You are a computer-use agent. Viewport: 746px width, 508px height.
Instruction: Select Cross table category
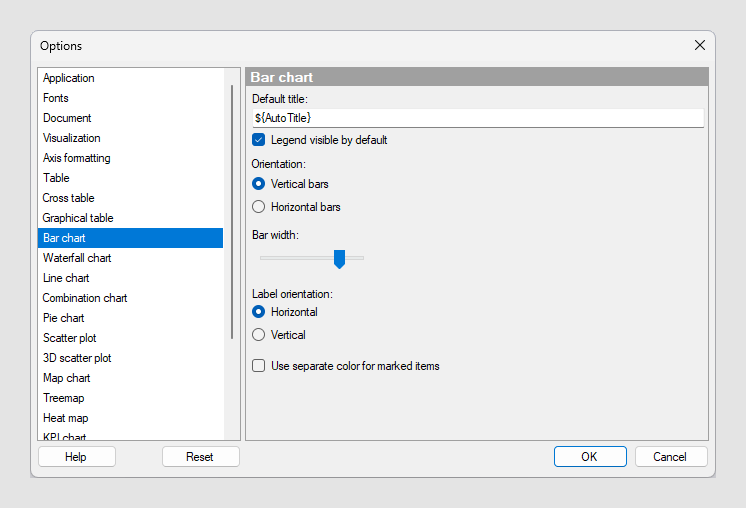(130, 198)
